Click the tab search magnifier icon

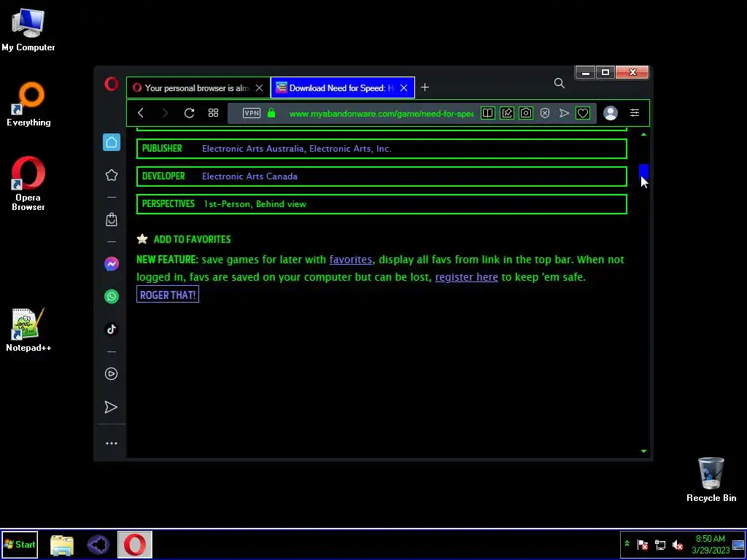(560, 84)
